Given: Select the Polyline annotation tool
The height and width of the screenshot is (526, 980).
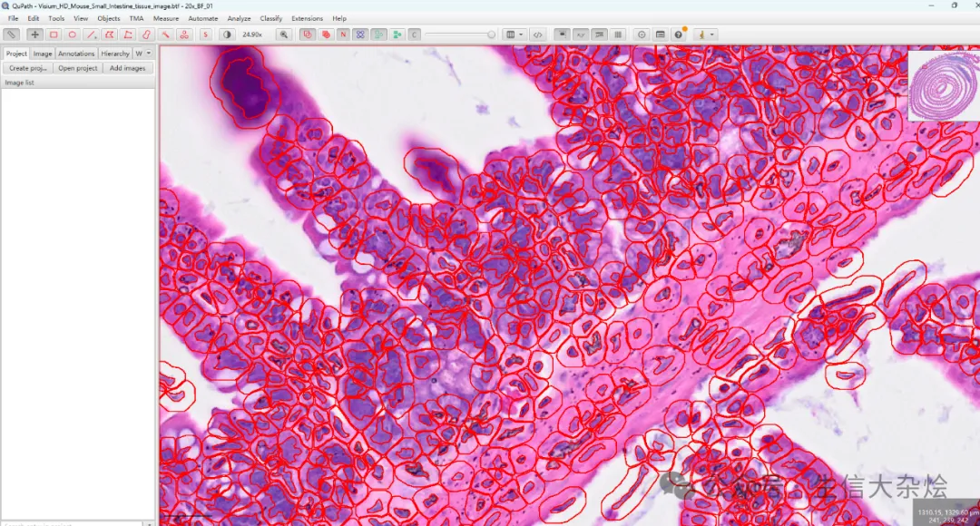Looking at the screenshot, I should pyautogui.click(x=128, y=35).
